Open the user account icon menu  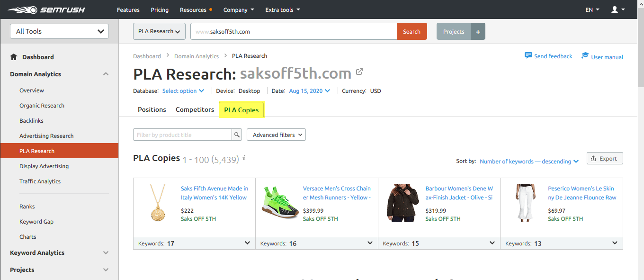pos(618,9)
